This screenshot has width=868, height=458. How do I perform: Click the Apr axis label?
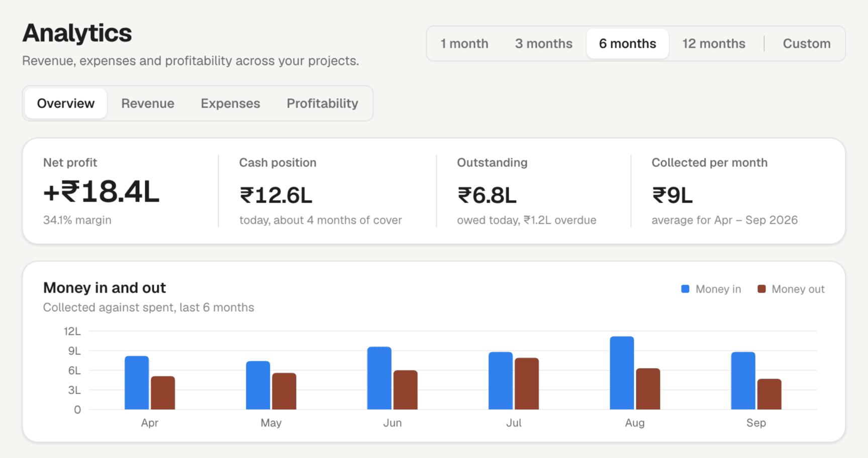[150, 423]
